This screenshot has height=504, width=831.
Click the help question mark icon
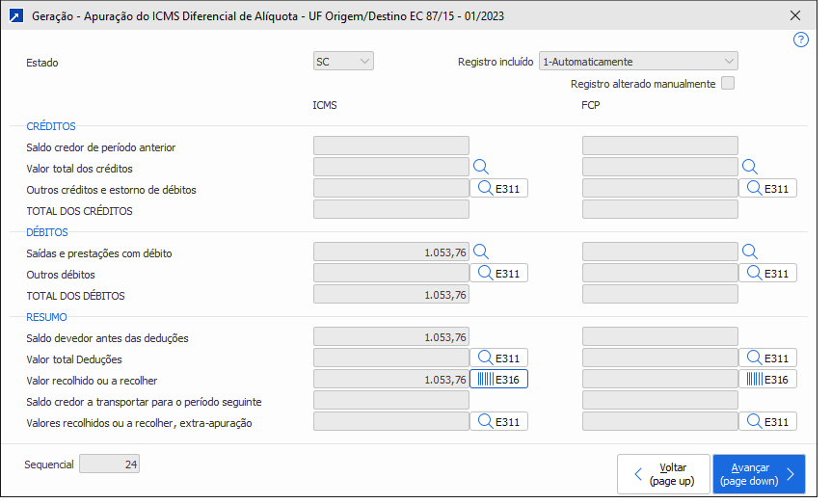point(800,40)
